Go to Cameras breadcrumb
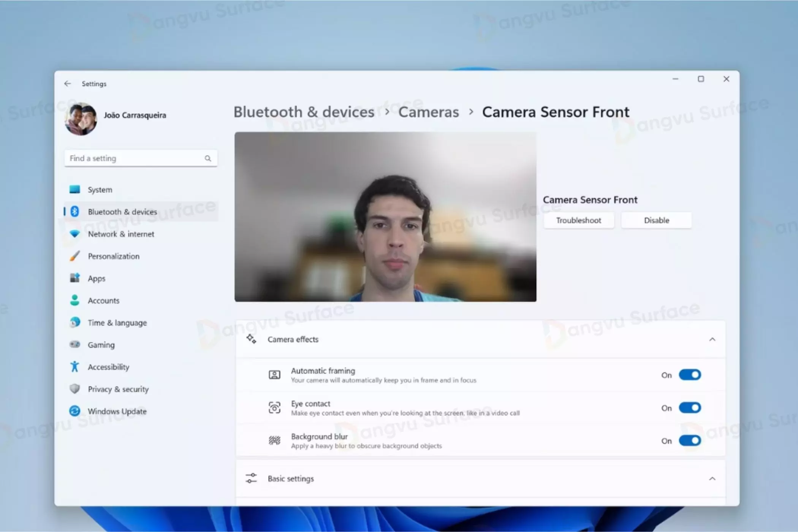The image size is (798, 532). 429,112
